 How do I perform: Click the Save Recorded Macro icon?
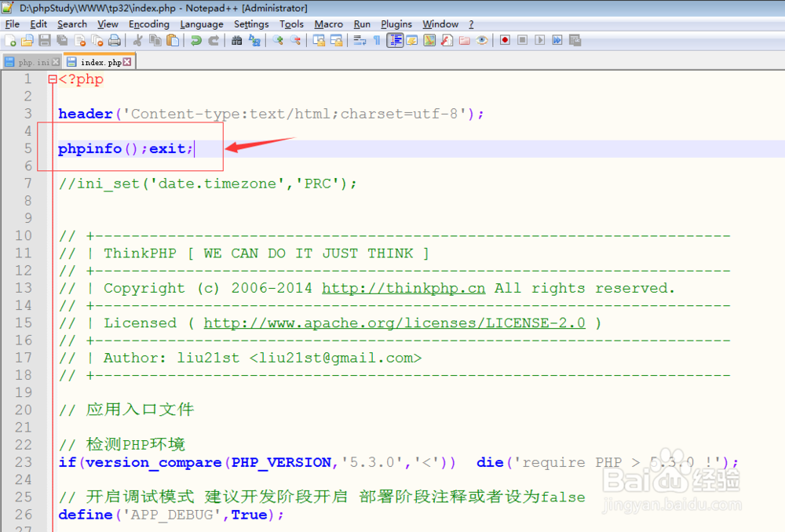pyautogui.click(x=575, y=40)
